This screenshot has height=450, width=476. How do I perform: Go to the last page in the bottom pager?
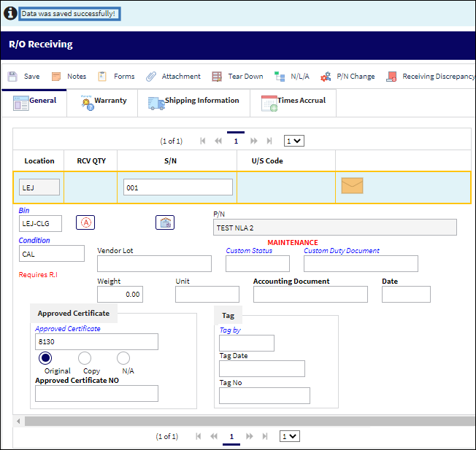click(x=265, y=436)
